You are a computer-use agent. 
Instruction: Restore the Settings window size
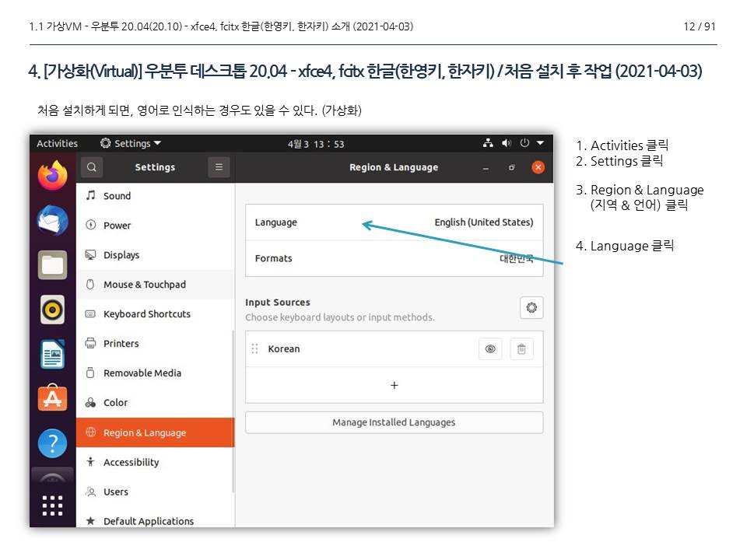(x=512, y=168)
